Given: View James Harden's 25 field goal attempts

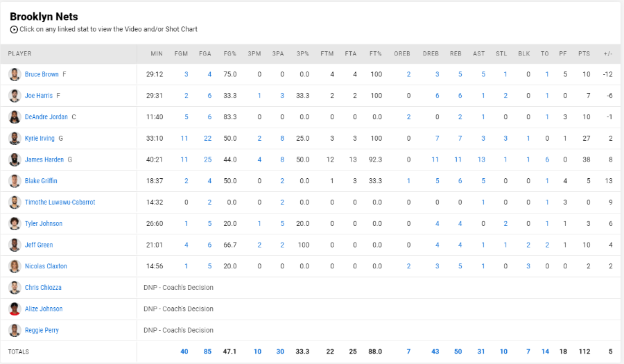Looking at the screenshot, I should click(x=207, y=159).
